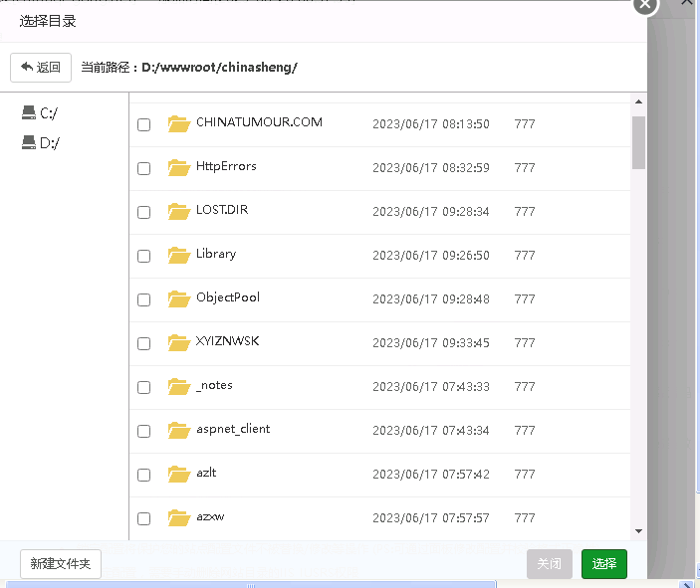Image resolution: width=700 pixels, height=588 pixels.
Task: Click folder icon of azxw
Action: click(x=179, y=517)
